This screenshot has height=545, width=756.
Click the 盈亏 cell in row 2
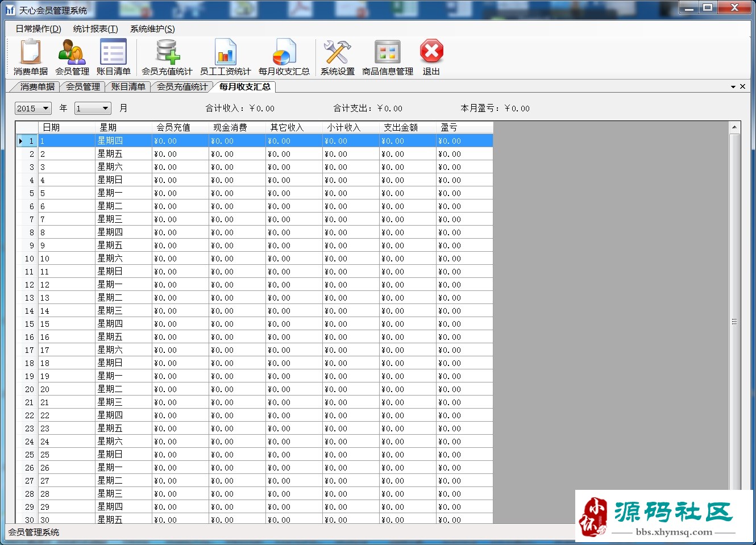[464, 154]
